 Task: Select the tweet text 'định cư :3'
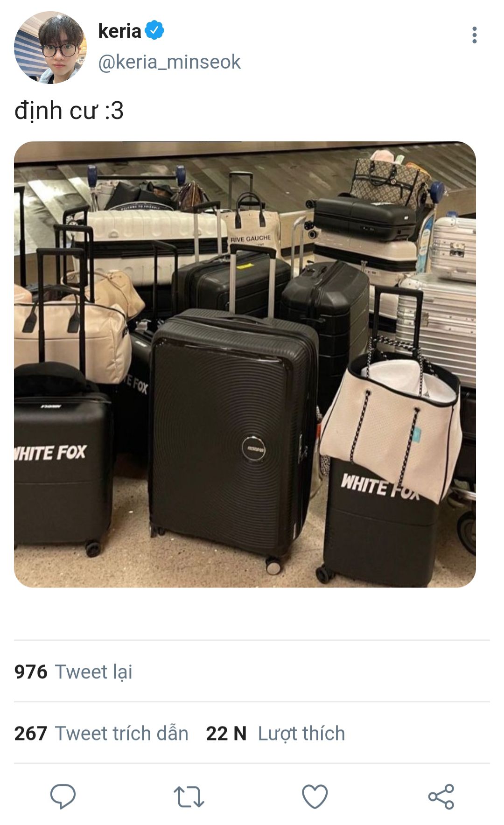[69, 111]
